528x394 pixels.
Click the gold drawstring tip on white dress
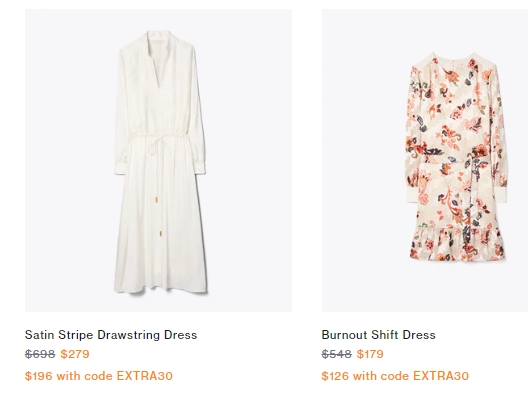pos(157,200)
